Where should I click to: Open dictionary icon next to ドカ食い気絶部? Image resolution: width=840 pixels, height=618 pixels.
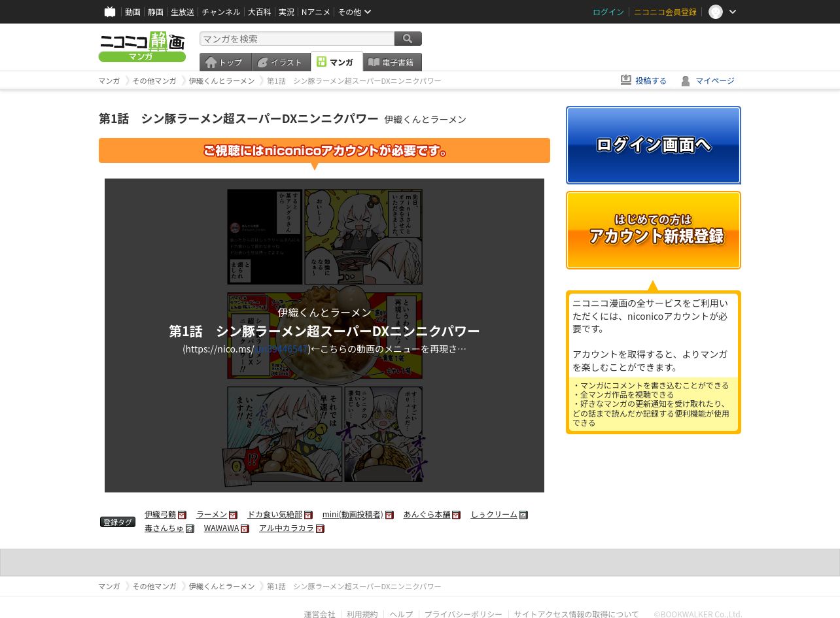click(x=308, y=515)
